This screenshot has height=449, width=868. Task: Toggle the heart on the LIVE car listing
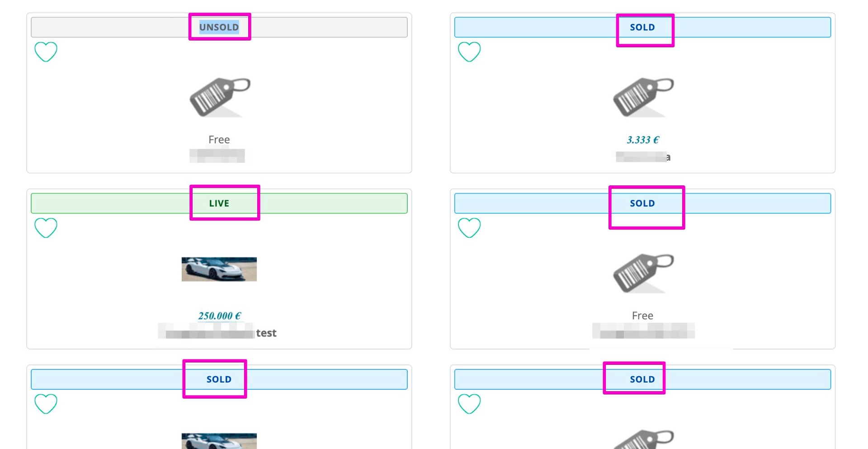click(46, 227)
